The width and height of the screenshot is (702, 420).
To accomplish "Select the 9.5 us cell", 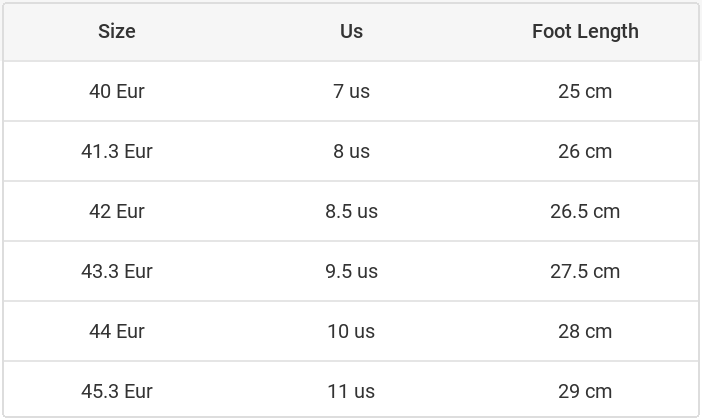I will click(x=351, y=271).
